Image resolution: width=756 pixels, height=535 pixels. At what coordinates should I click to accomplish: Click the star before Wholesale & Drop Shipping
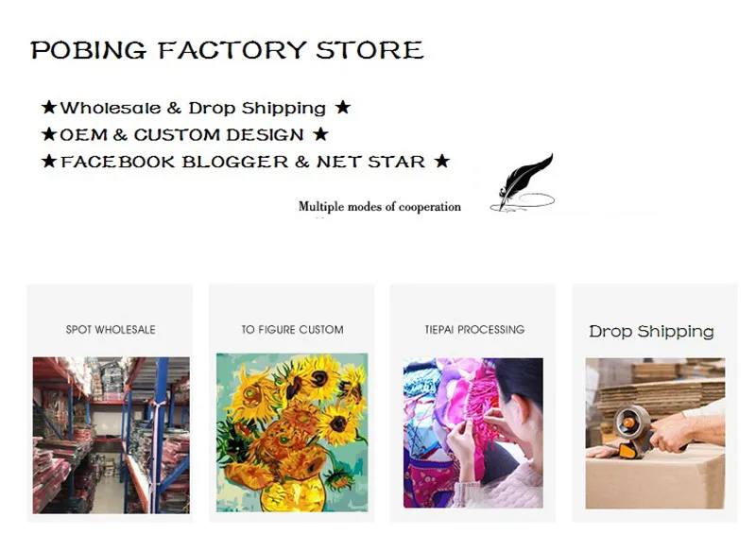(x=49, y=107)
